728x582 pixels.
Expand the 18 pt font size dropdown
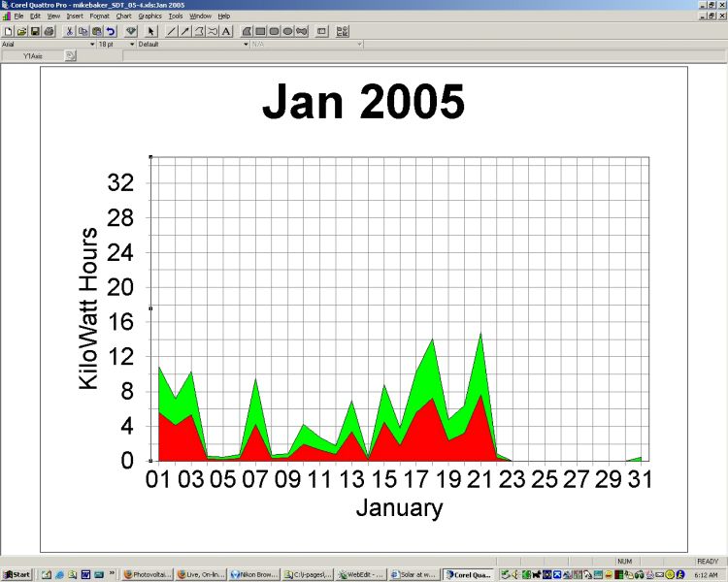pos(130,44)
